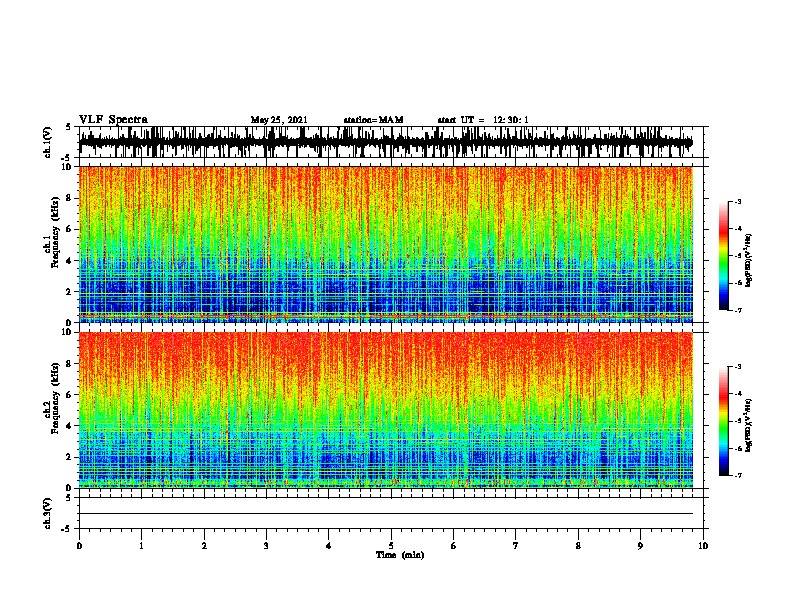The image size is (792, 612).
Task: Click the ch.2 color bar log(PSD) label
Action: pyautogui.click(x=749, y=425)
